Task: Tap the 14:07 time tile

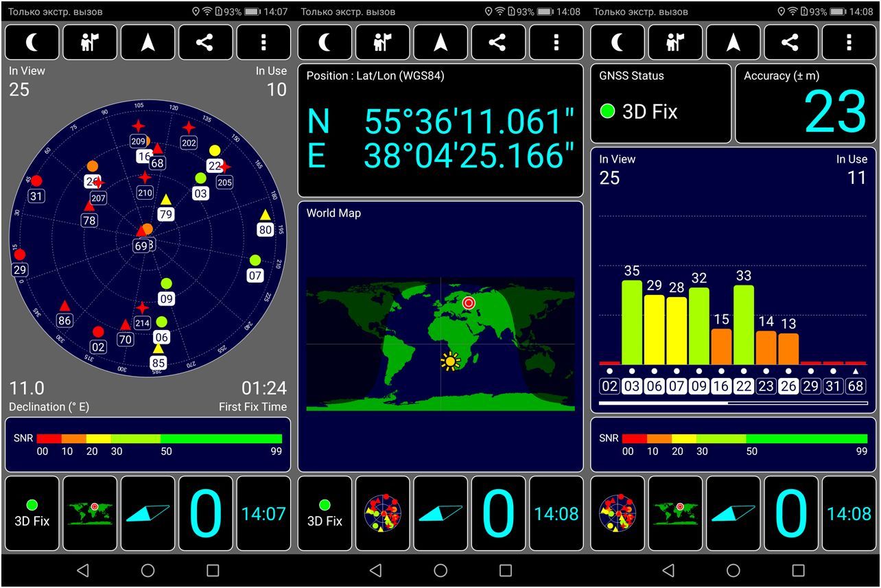Action: click(x=263, y=514)
